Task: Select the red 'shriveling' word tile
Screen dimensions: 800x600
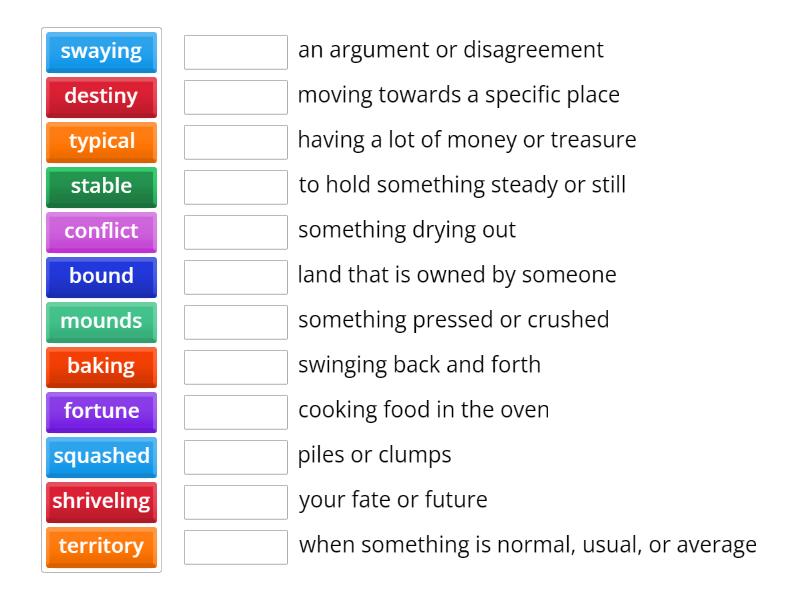Action: click(101, 502)
